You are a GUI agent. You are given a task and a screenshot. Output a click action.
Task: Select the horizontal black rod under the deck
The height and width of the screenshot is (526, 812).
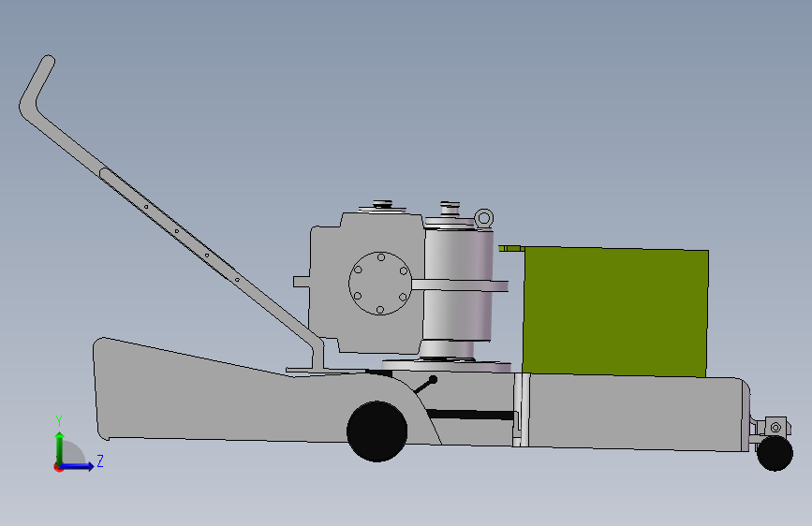pyautogui.click(x=470, y=415)
